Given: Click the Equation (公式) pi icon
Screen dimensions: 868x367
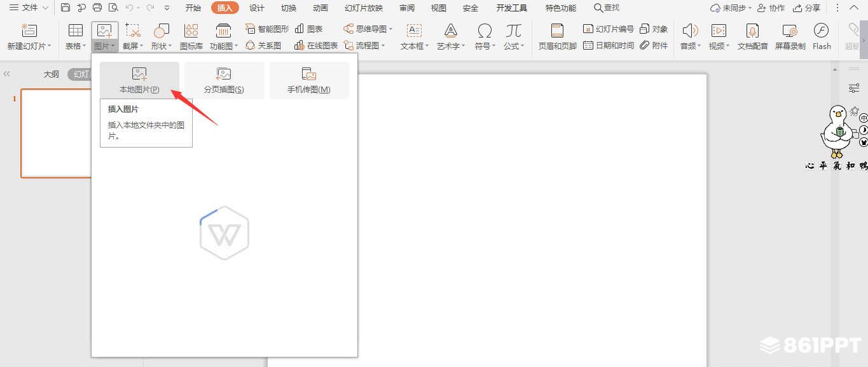Looking at the screenshot, I should (x=514, y=31).
